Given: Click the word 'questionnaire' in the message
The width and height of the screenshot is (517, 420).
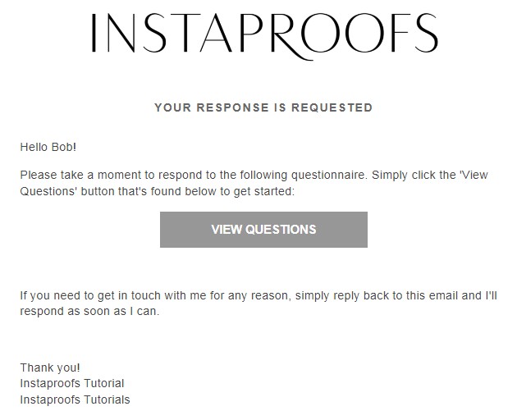Looking at the screenshot, I should coord(329,175).
